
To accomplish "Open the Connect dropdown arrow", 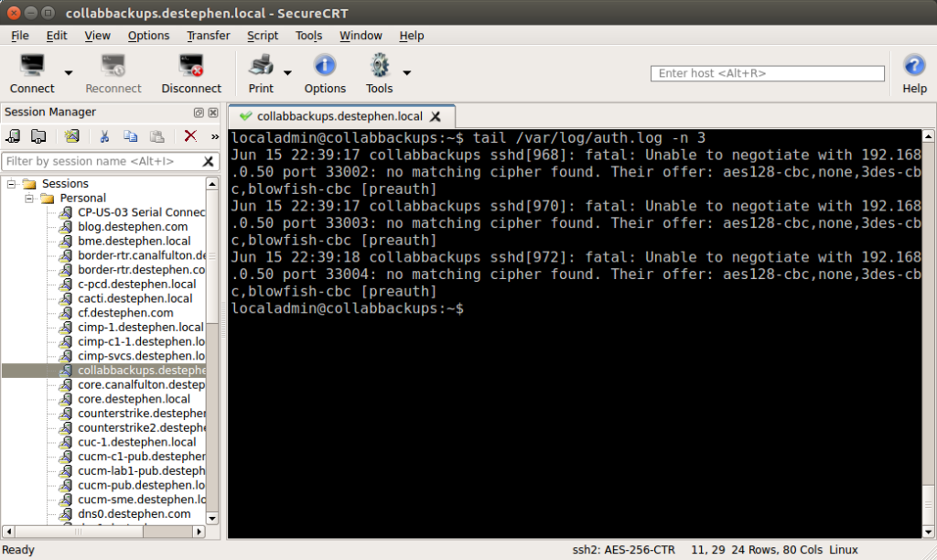I will click(69, 73).
